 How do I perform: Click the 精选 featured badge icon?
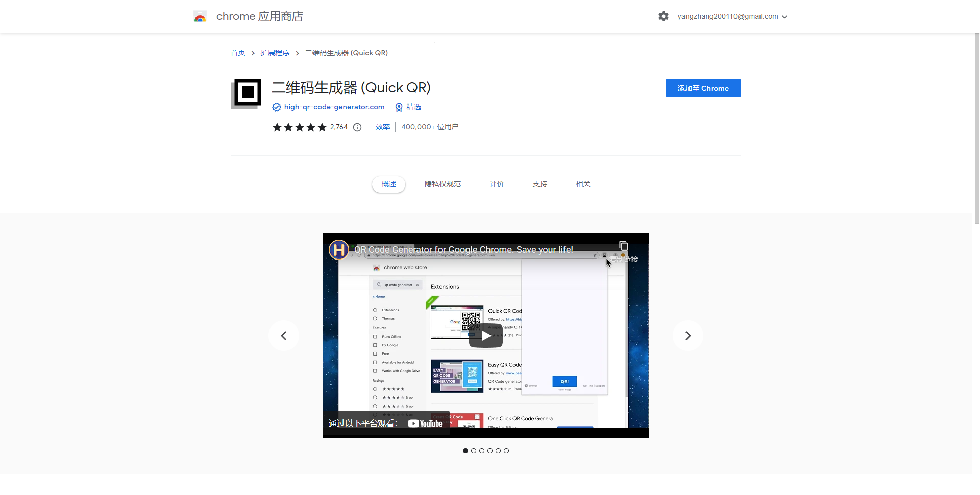[x=399, y=107]
